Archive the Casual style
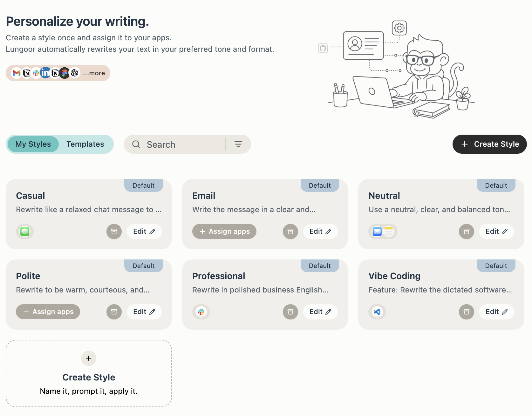The height and width of the screenshot is (416, 532). click(x=114, y=231)
